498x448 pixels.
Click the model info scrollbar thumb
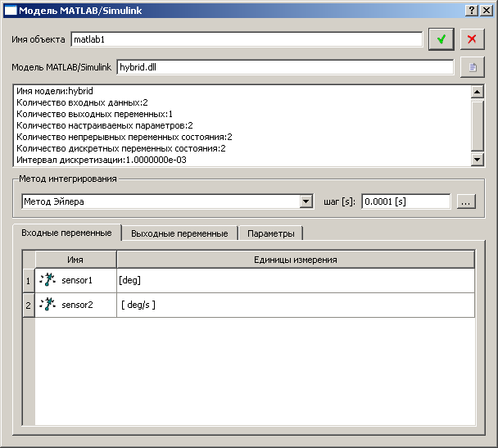[478, 124]
